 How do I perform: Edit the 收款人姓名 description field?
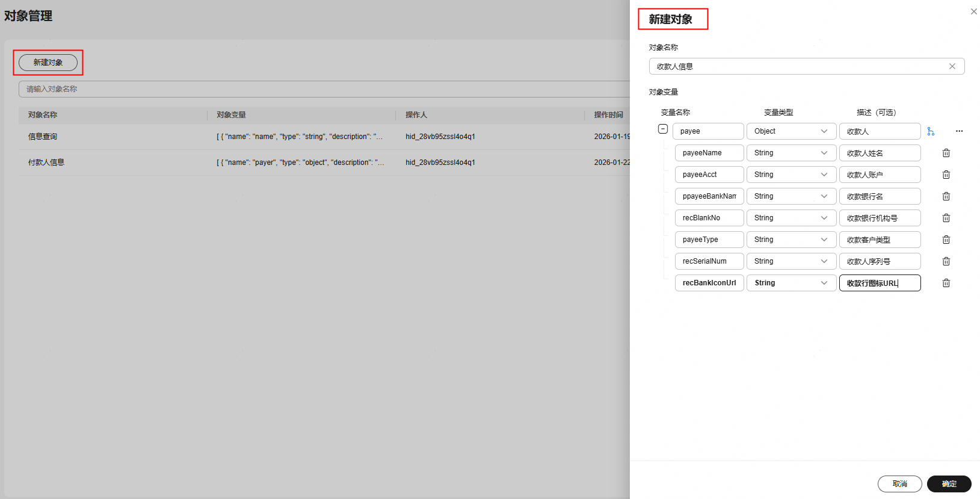pos(880,153)
